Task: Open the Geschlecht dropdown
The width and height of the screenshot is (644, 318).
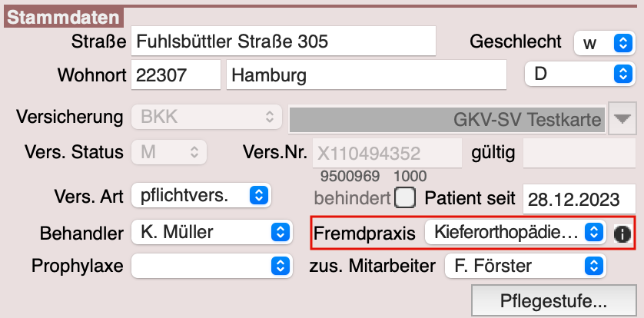Action: (603, 43)
